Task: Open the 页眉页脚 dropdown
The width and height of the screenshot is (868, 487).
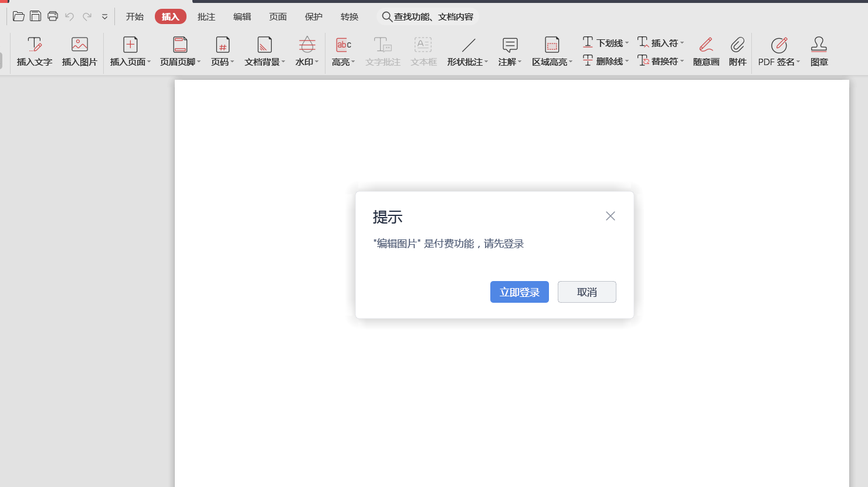Action: (180, 52)
